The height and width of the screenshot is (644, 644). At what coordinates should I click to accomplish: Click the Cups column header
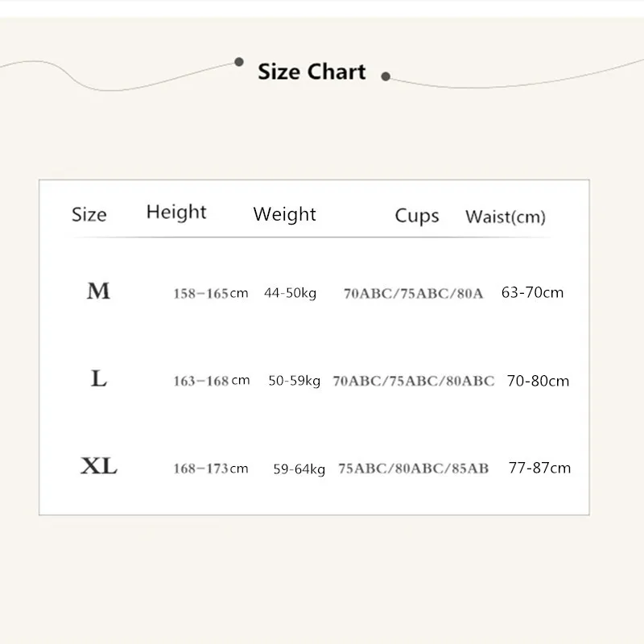coord(416,216)
